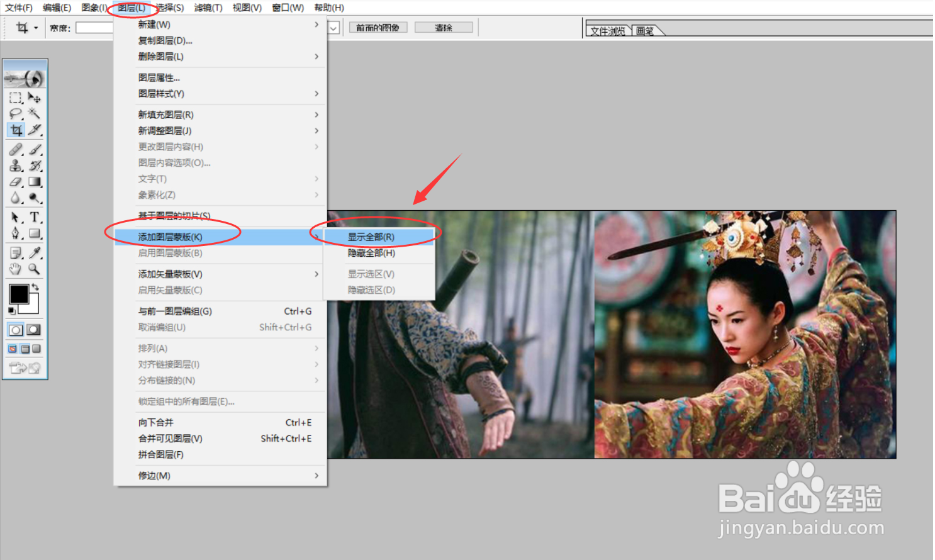Choose 图层属性... menu entry
The image size is (935, 560).
pos(220,77)
